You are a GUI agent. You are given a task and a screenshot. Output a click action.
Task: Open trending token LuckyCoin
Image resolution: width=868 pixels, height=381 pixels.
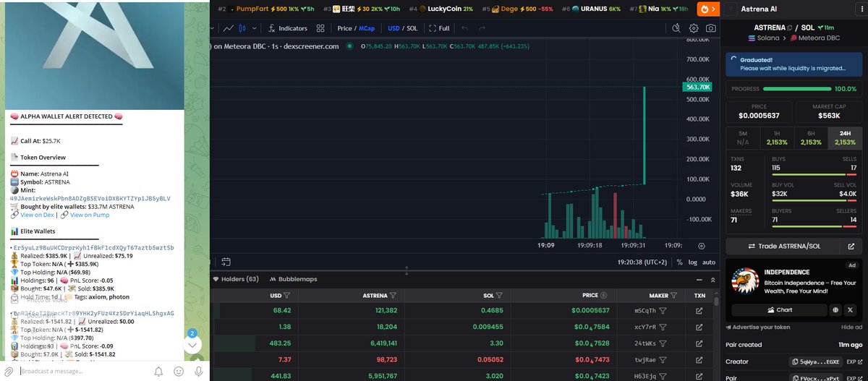tap(440, 9)
